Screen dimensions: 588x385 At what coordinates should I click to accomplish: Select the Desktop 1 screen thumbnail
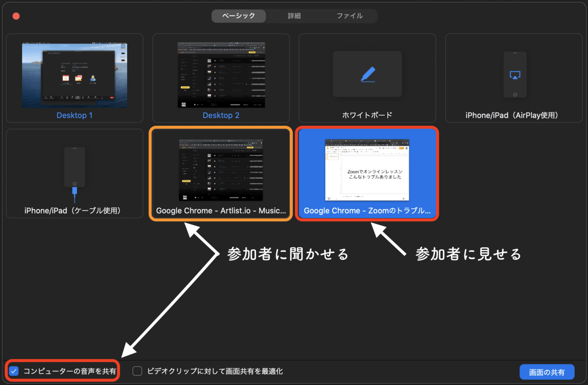(x=74, y=76)
